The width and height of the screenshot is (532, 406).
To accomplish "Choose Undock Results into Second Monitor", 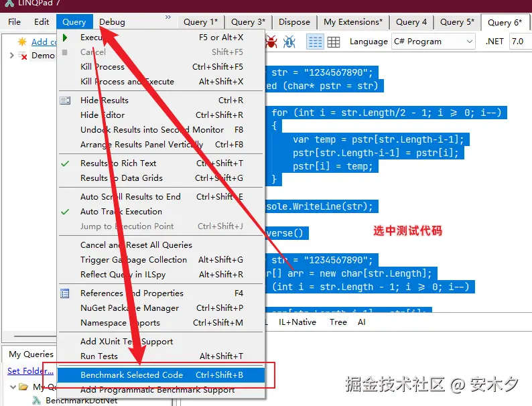I will pos(161,130).
